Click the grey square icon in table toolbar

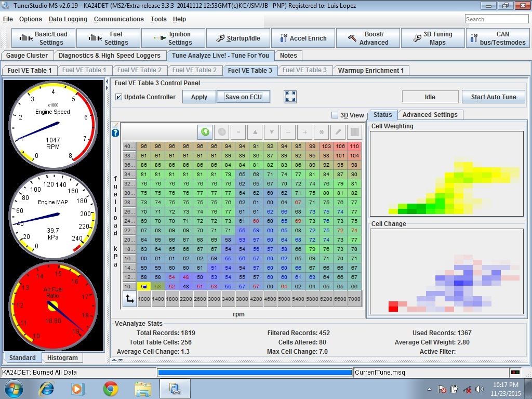click(x=354, y=132)
